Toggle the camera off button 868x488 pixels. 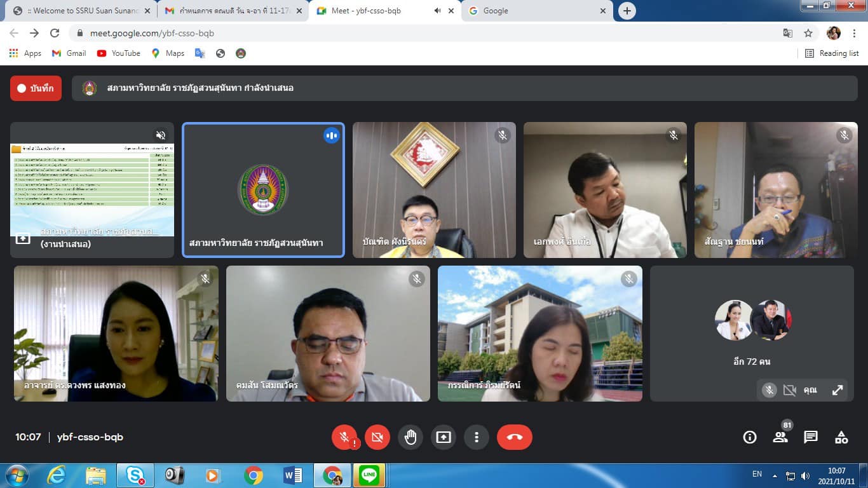[377, 437]
